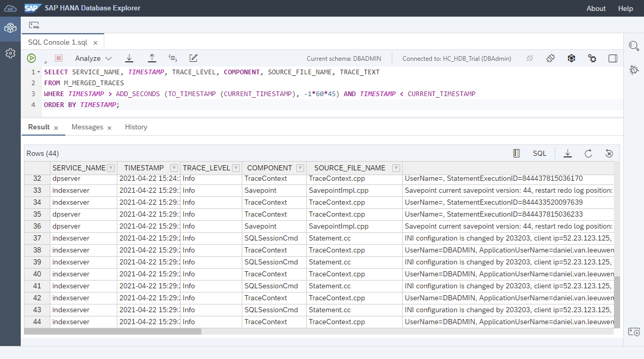Open run options arrow beside the play button
This screenshot has height=359, width=644.
click(45, 61)
